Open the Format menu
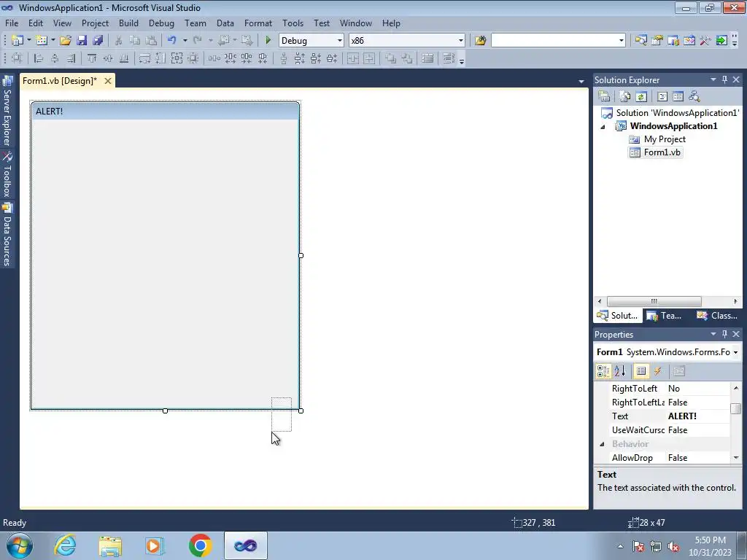 pyautogui.click(x=258, y=23)
